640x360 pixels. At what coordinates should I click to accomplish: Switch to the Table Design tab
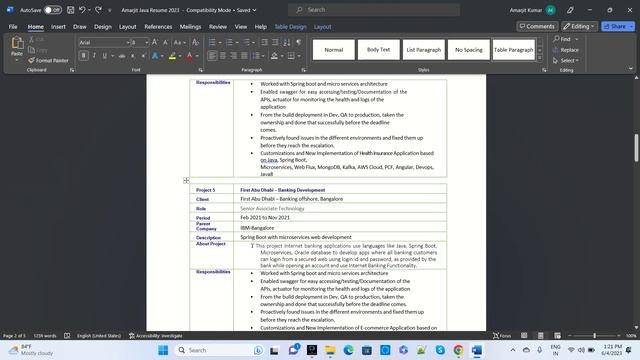(x=290, y=27)
